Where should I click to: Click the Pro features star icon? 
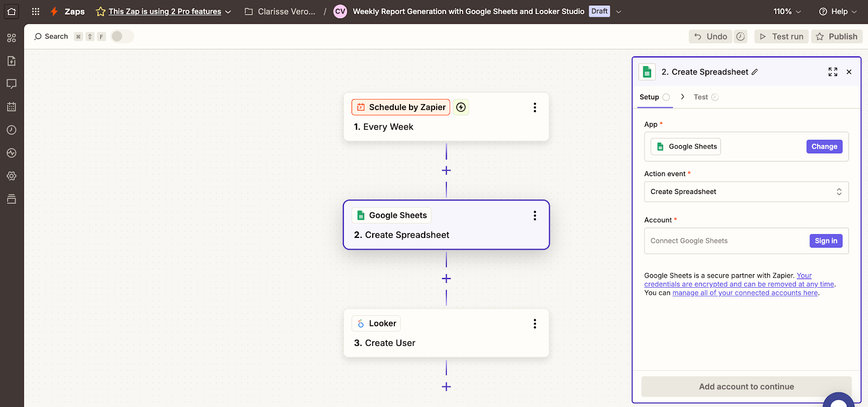point(100,11)
